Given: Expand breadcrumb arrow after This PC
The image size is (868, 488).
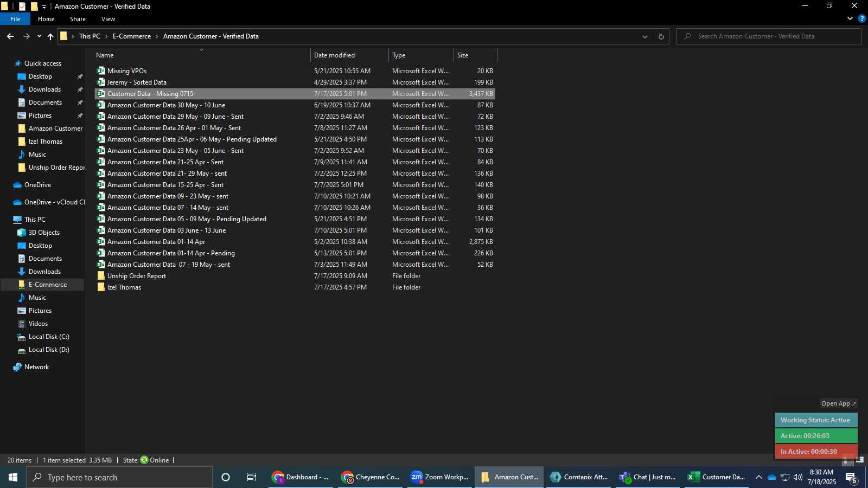Looking at the screenshot, I should click(x=106, y=36).
